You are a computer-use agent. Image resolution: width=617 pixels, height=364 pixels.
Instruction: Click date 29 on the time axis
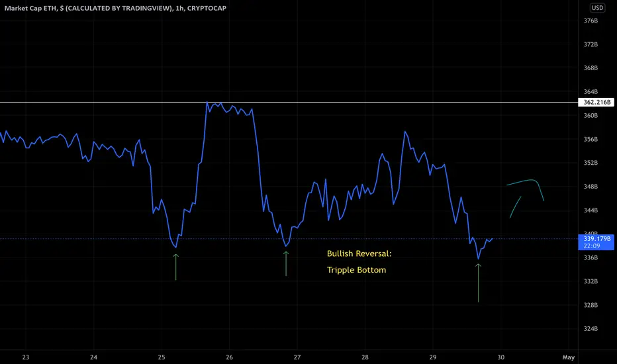pyautogui.click(x=433, y=357)
